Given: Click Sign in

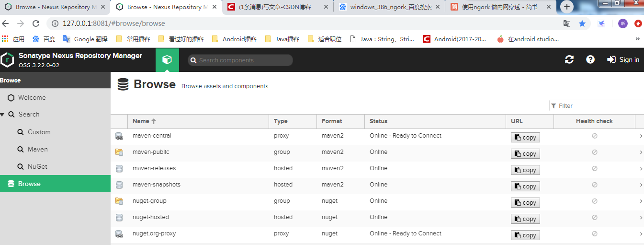Looking at the screenshot, I should (x=623, y=59).
